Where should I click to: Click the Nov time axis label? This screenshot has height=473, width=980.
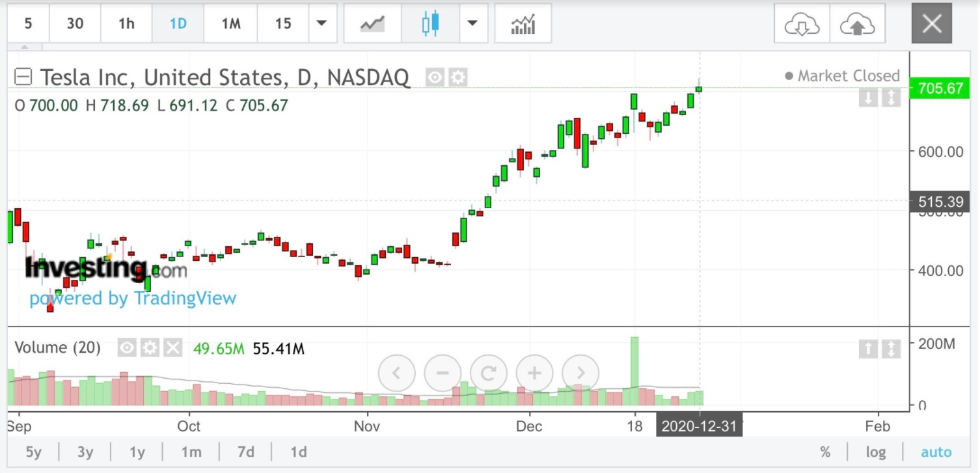click(x=367, y=426)
